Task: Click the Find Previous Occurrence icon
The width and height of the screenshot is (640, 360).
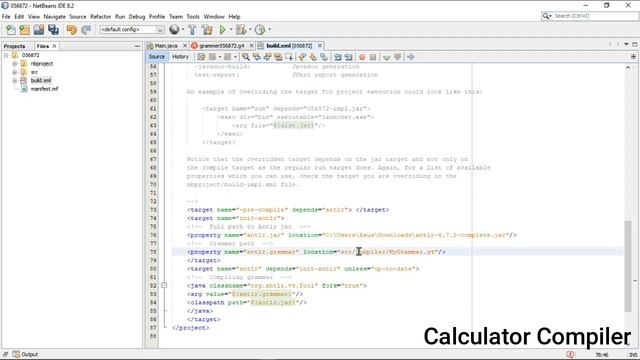Action: [257, 57]
